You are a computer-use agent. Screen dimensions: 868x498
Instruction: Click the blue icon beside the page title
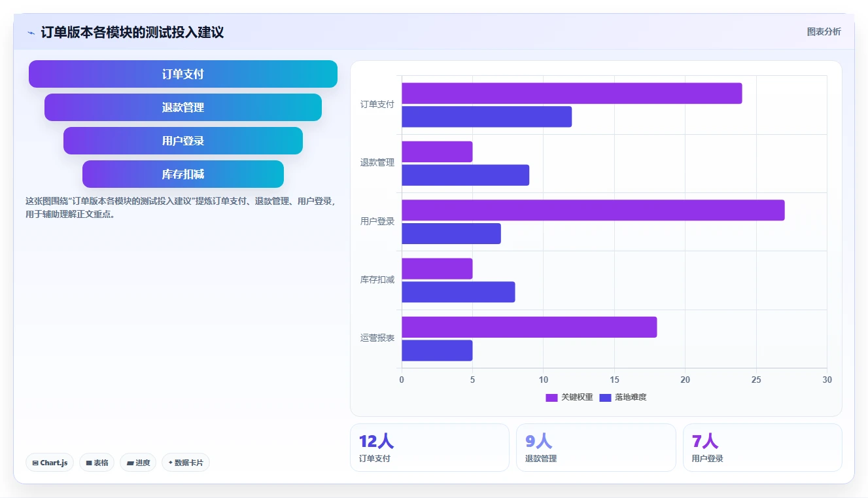click(x=31, y=33)
